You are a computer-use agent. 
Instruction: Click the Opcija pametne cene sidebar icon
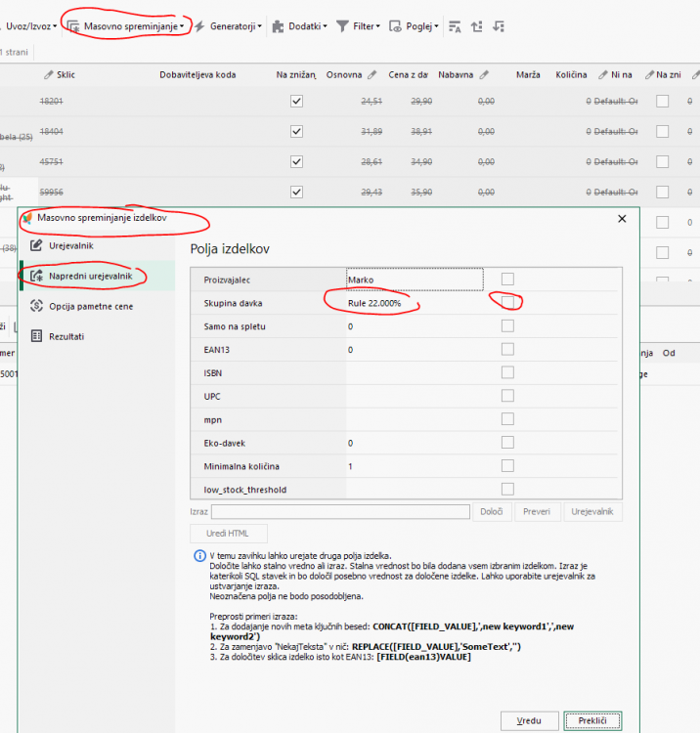(x=37, y=306)
